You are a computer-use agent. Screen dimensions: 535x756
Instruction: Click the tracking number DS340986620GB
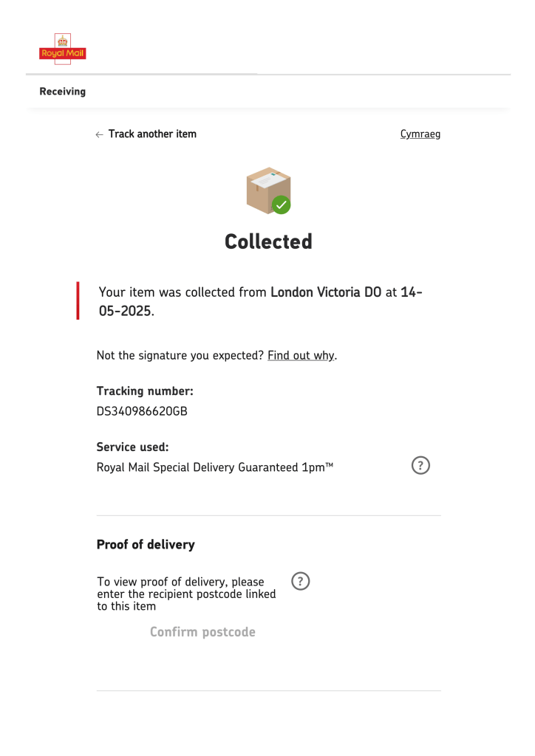pos(142,410)
